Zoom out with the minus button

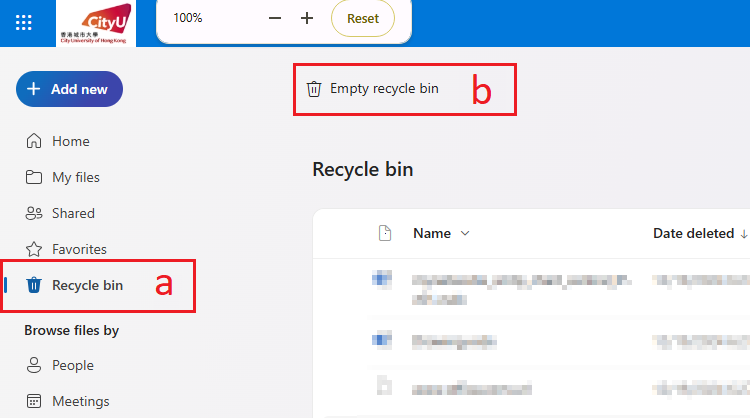tap(275, 18)
